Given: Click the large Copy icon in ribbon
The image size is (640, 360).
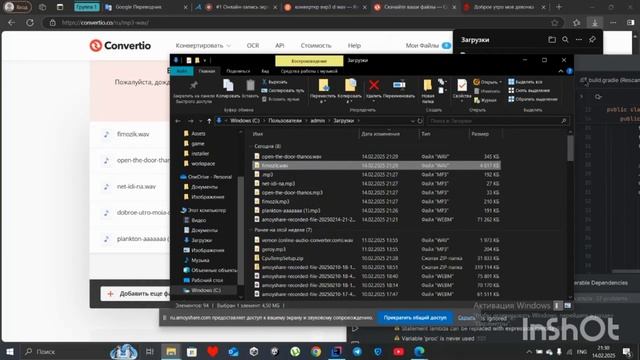Looking at the screenshot, I should [228, 85].
